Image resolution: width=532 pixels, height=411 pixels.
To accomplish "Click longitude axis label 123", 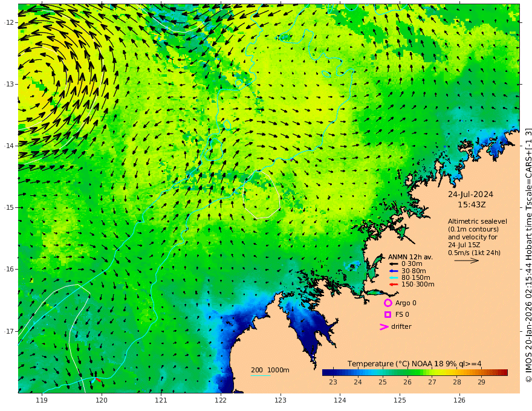I will point(281,400).
